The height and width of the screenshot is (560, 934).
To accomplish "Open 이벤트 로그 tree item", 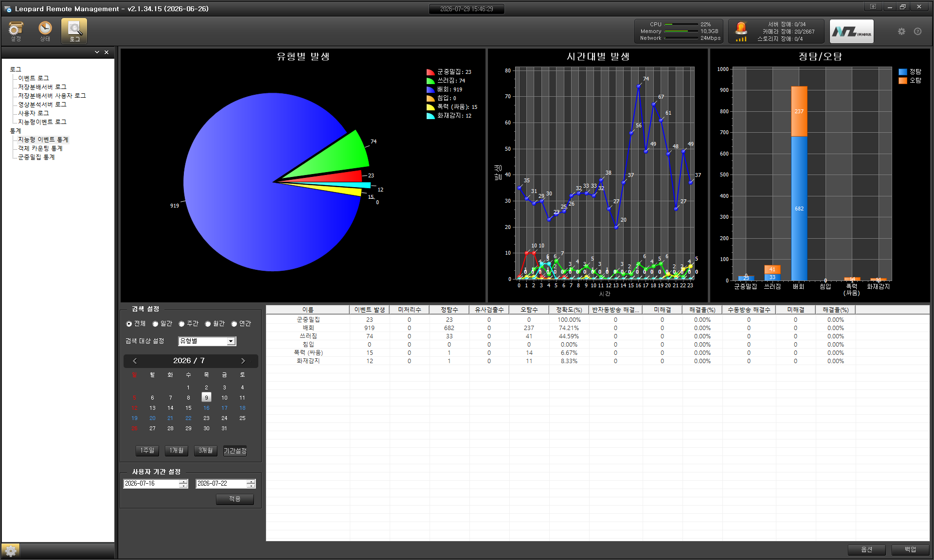I will click(34, 78).
